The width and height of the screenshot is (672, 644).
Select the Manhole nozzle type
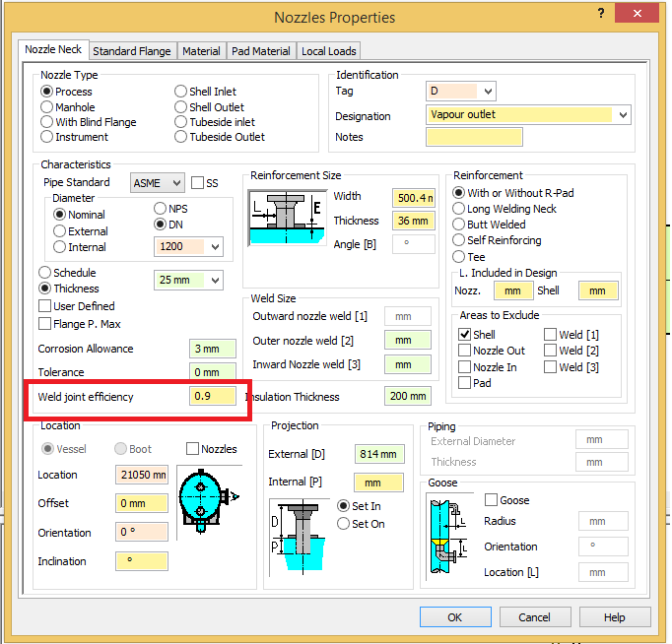tap(46, 107)
